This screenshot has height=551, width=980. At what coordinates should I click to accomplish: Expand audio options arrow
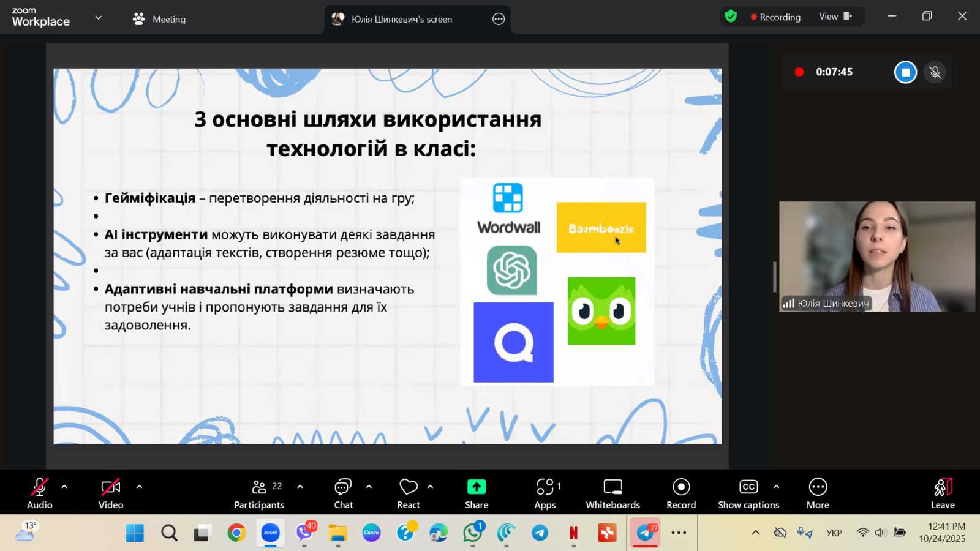[64, 487]
